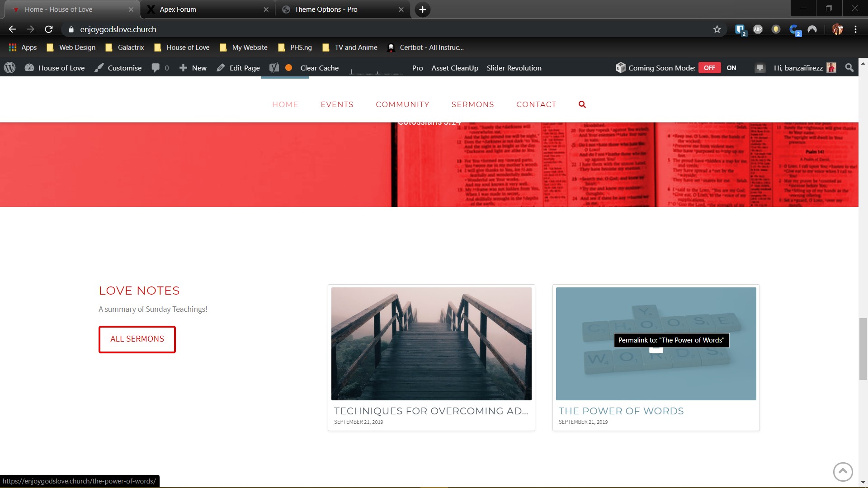Screen dimensions: 868x488
Task: Open the Yoast SEO admin bar icon
Action: [274, 68]
